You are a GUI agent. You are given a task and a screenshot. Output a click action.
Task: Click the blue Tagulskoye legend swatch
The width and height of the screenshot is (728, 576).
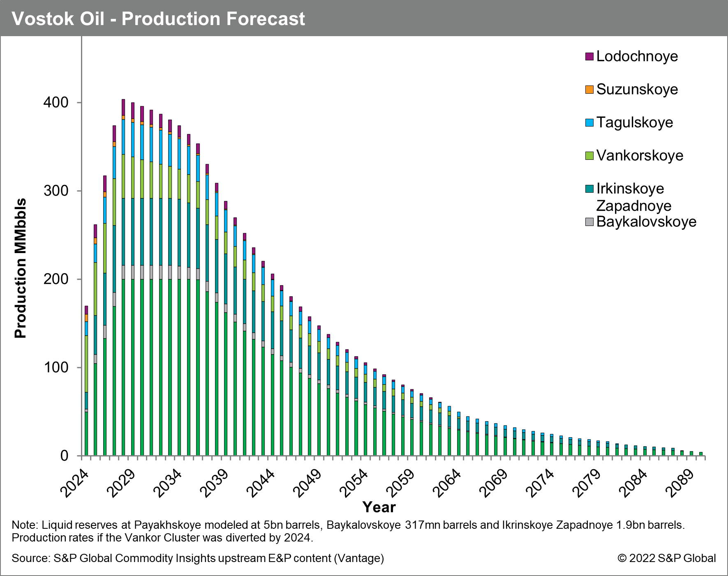[589, 122]
